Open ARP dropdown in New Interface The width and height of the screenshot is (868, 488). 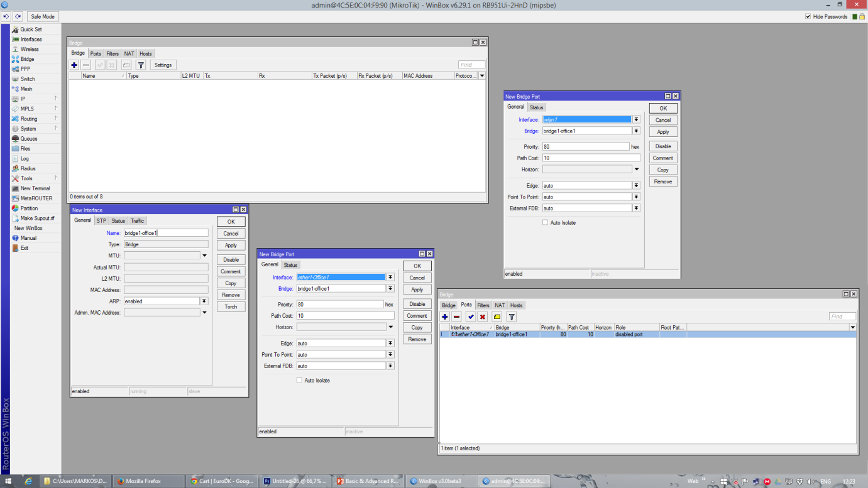click(204, 301)
